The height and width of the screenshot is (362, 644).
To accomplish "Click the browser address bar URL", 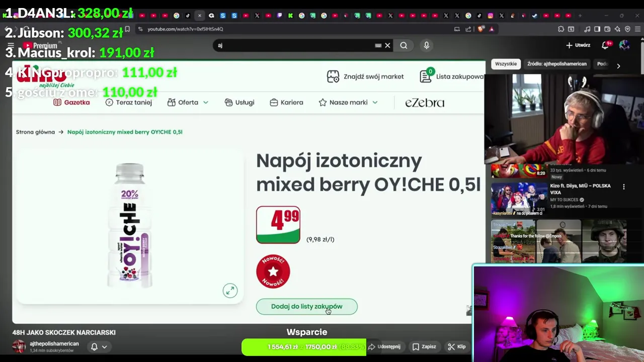I will pyautogui.click(x=185, y=29).
